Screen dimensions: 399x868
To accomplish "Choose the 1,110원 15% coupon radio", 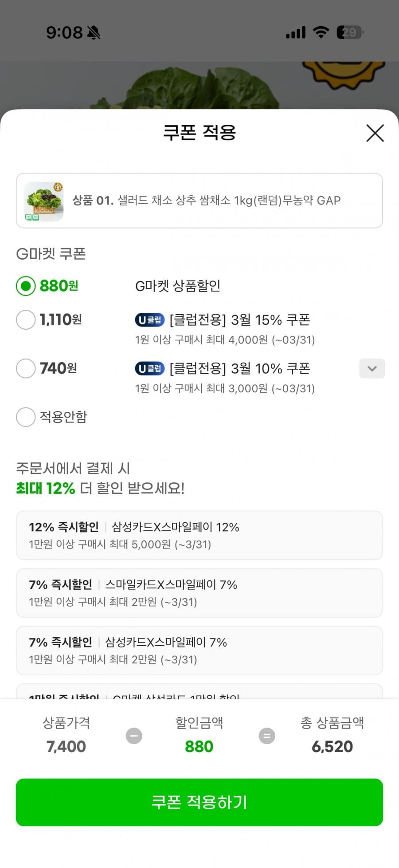I will tap(26, 320).
